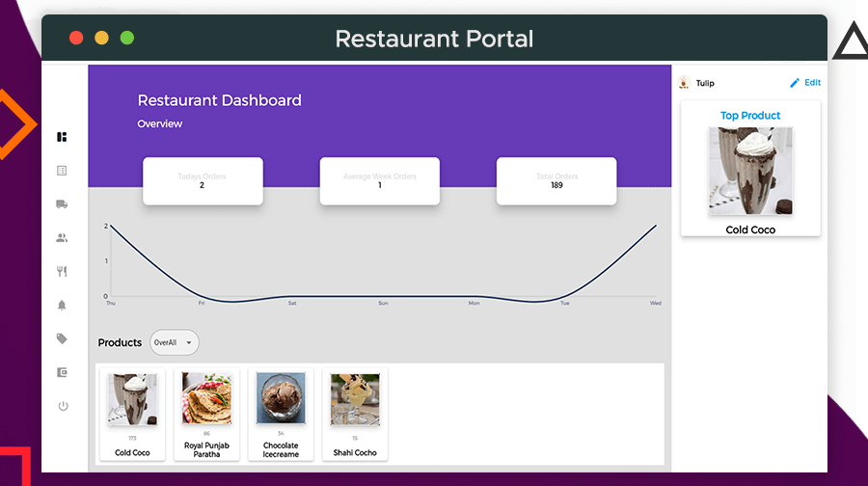Open the notifications bell icon
Viewport: 868px width, 486px height.
pyautogui.click(x=62, y=306)
